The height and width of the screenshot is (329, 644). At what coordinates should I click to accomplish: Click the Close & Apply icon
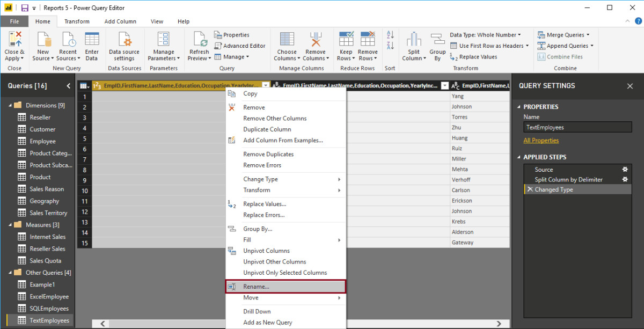pos(14,40)
